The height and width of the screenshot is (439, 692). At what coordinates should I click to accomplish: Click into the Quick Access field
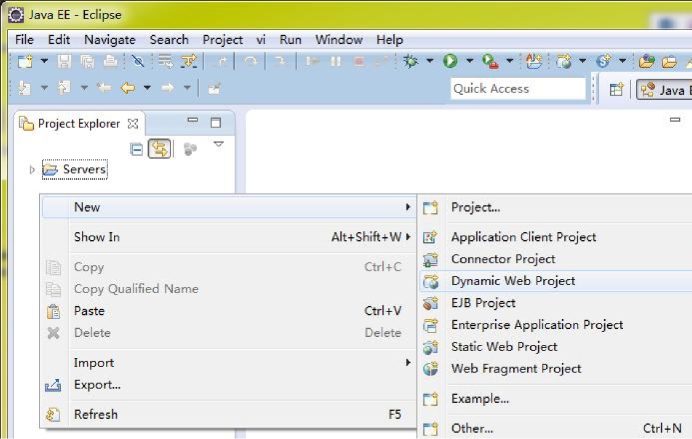[518, 89]
